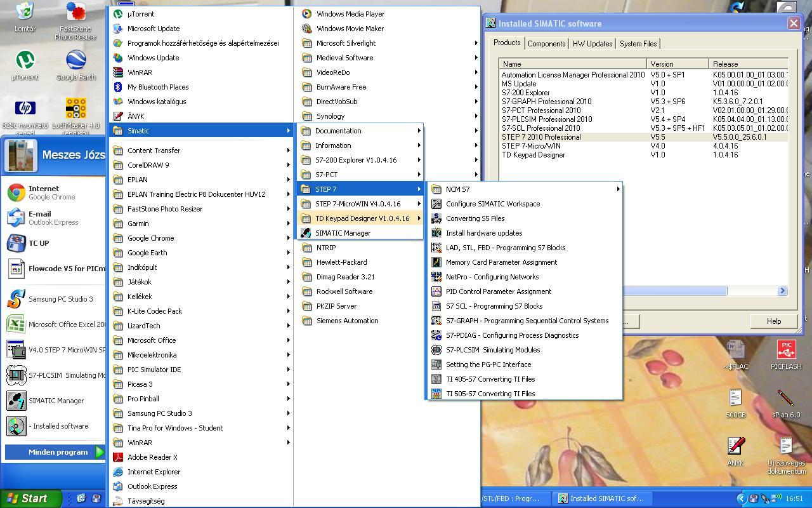
Task: Select STEP 7 submenu entry
Action: pos(360,189)
